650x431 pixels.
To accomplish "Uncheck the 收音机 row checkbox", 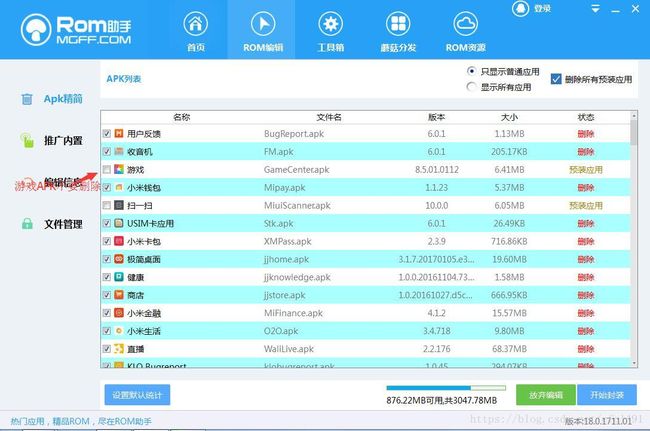I will pos(107,151).
